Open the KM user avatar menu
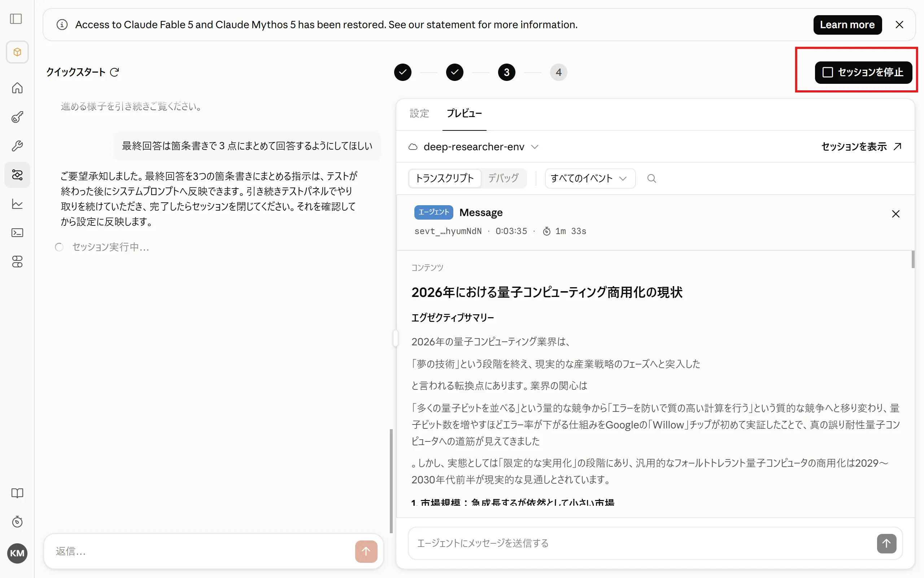 coord(17,553)
